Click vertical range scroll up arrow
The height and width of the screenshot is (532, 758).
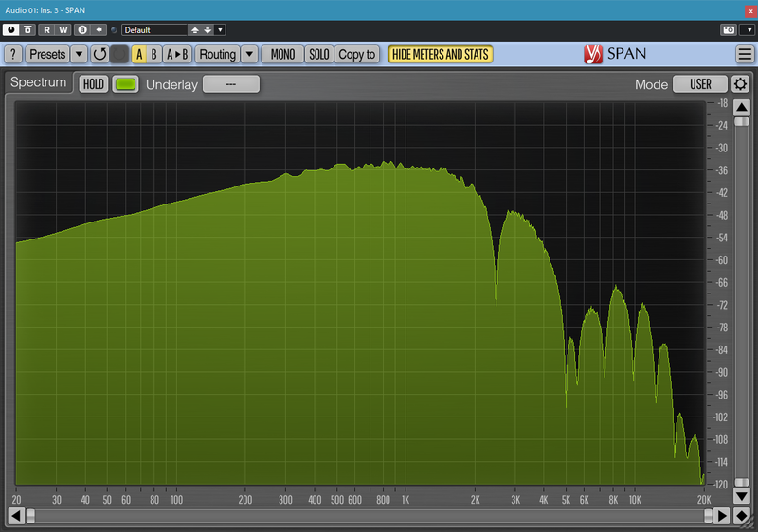(742, 107)
